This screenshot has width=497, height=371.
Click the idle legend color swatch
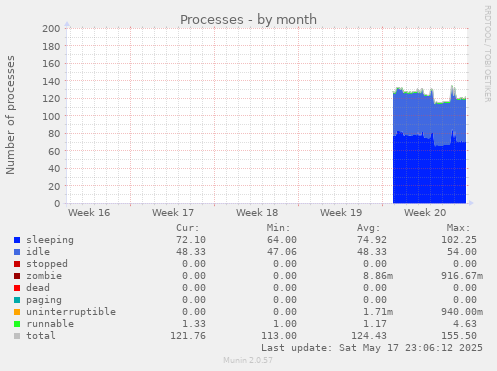pyautogui.click(x=17, y=252)
